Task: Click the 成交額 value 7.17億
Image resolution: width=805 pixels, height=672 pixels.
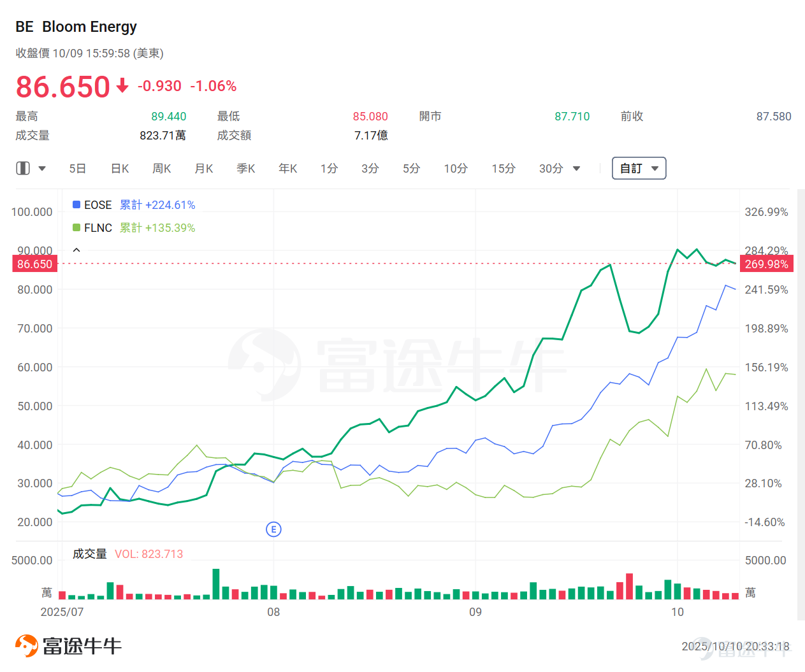Action: (x=371, y=135)
